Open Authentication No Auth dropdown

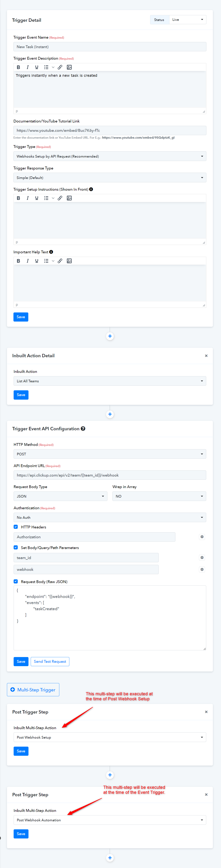click(x=110, y=517)
